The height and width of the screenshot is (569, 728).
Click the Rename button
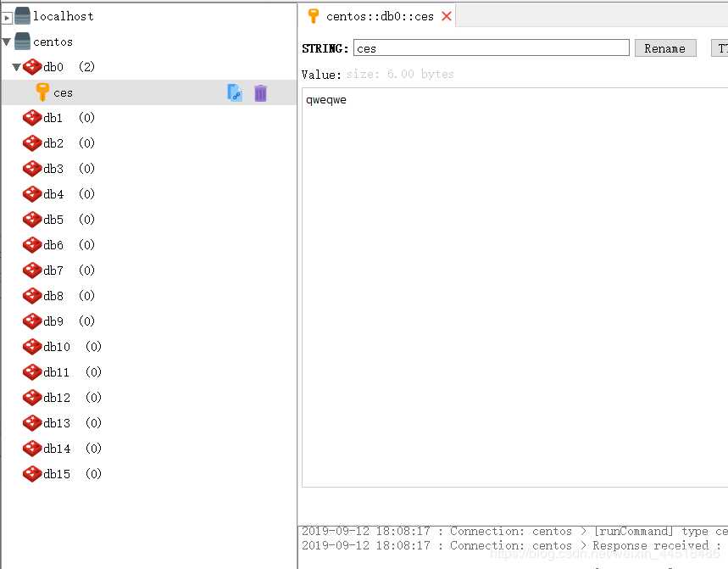tap(664, 48)
